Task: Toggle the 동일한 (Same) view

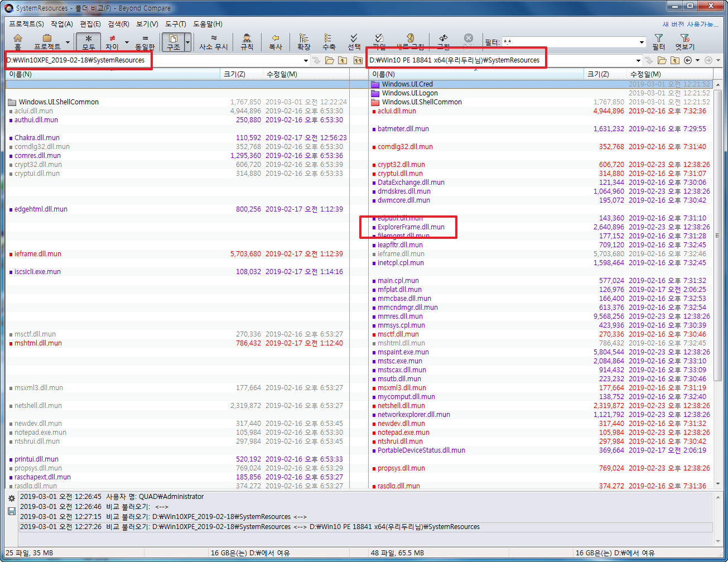Action: tap(144, 42)
